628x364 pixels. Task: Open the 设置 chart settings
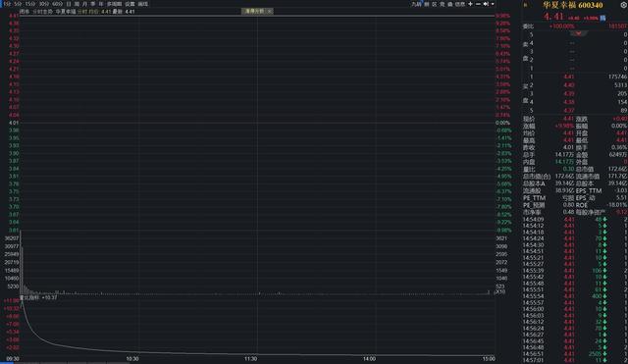pyautogui.click(x=130, y=4)
